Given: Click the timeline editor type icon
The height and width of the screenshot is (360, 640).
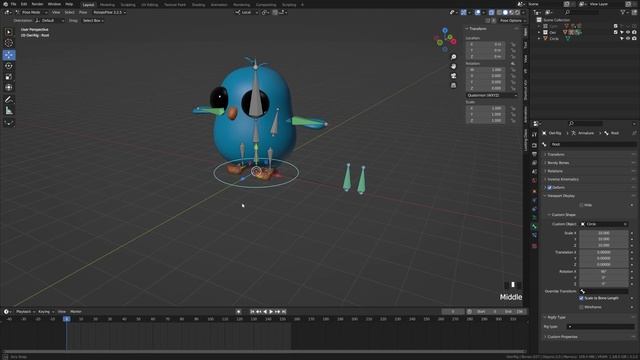Looking at the screenshot, I should (x=7, y=311).
